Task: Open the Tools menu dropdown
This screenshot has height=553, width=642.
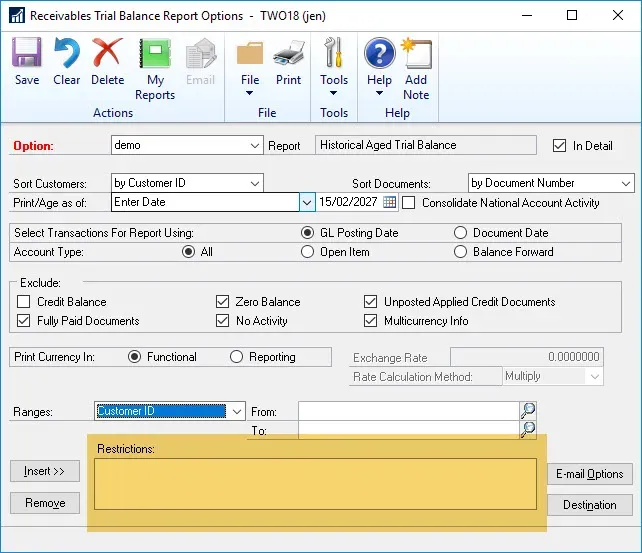Action: (x=334, y=68)
